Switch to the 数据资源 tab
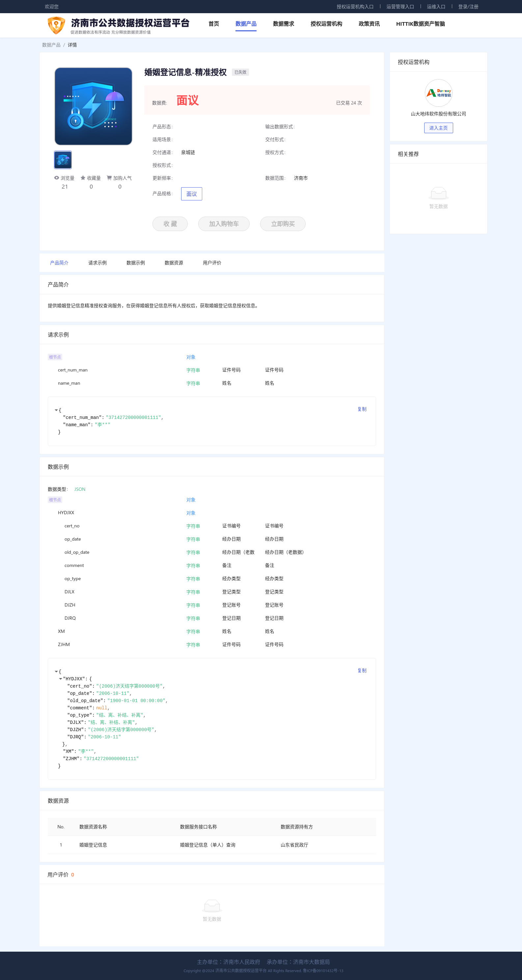 tap(174, 263)
